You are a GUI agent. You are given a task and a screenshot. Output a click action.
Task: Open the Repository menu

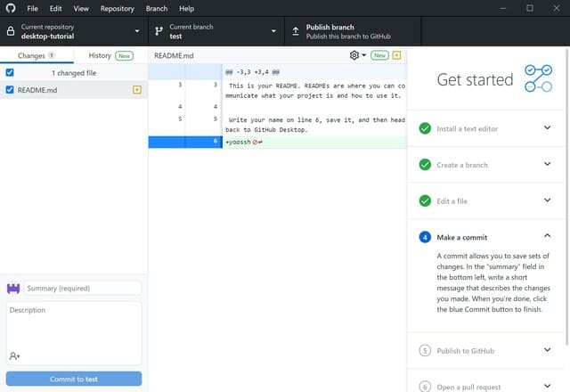[x=117, y=8]
